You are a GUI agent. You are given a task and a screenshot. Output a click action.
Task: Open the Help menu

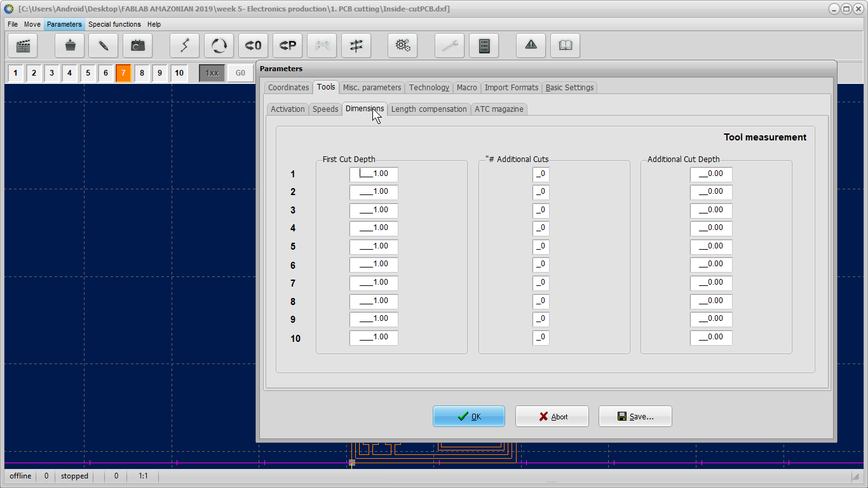pos(154,24)
